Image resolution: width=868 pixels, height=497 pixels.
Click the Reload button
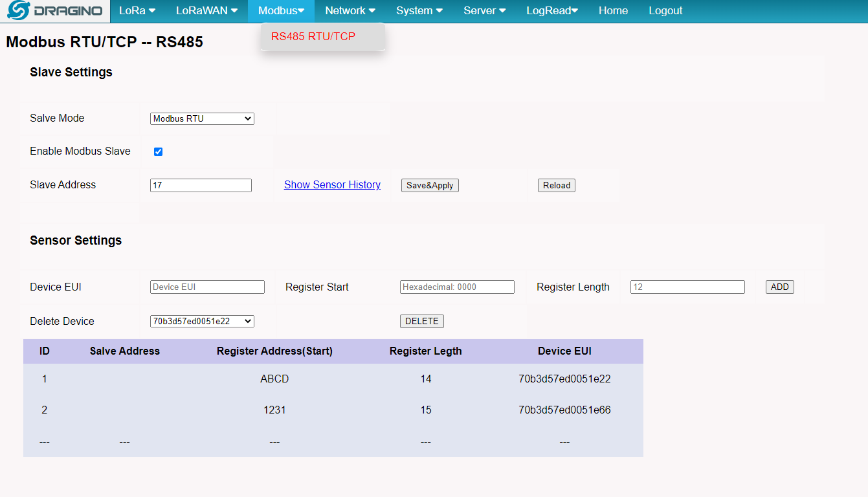(x=557, y=186)
